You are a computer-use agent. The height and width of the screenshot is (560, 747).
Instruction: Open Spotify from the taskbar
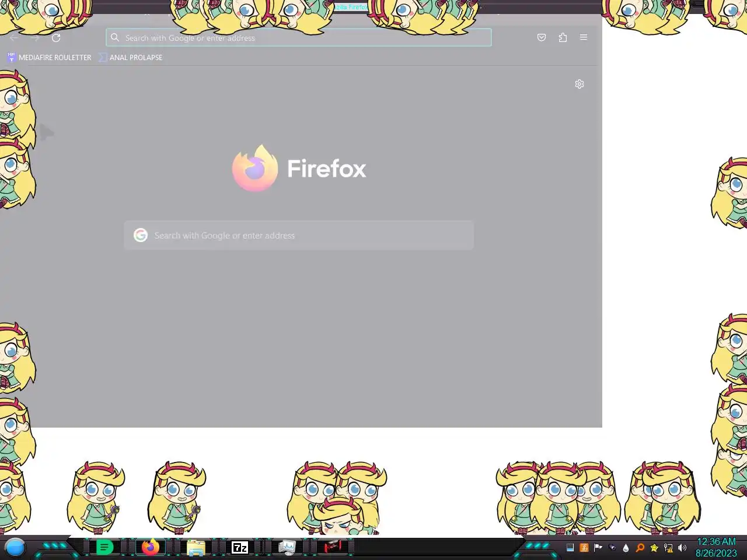[104, 547]
